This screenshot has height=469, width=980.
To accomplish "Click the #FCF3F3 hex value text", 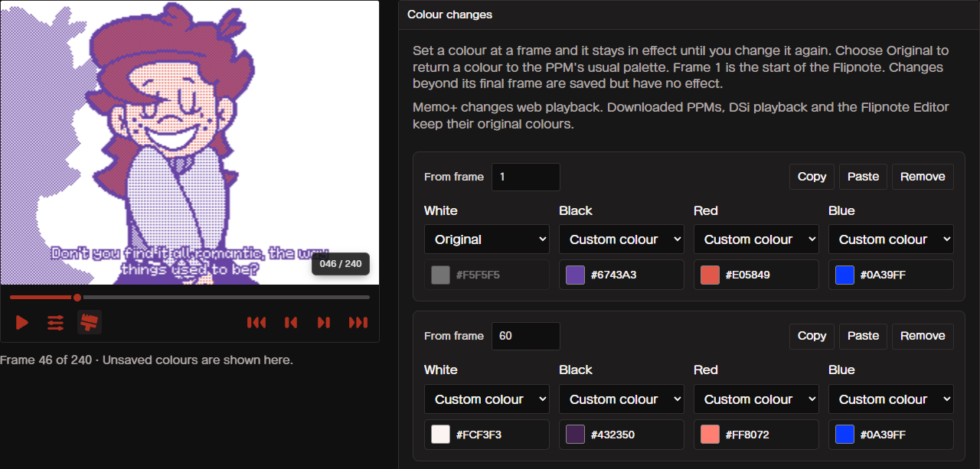I will tap(479, 435).
